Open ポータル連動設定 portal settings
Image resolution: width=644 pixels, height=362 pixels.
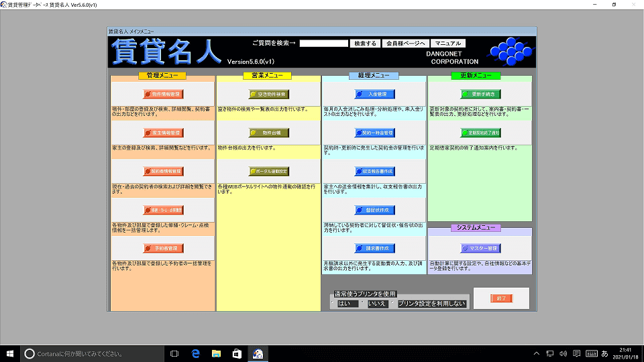tap(268, 172)
